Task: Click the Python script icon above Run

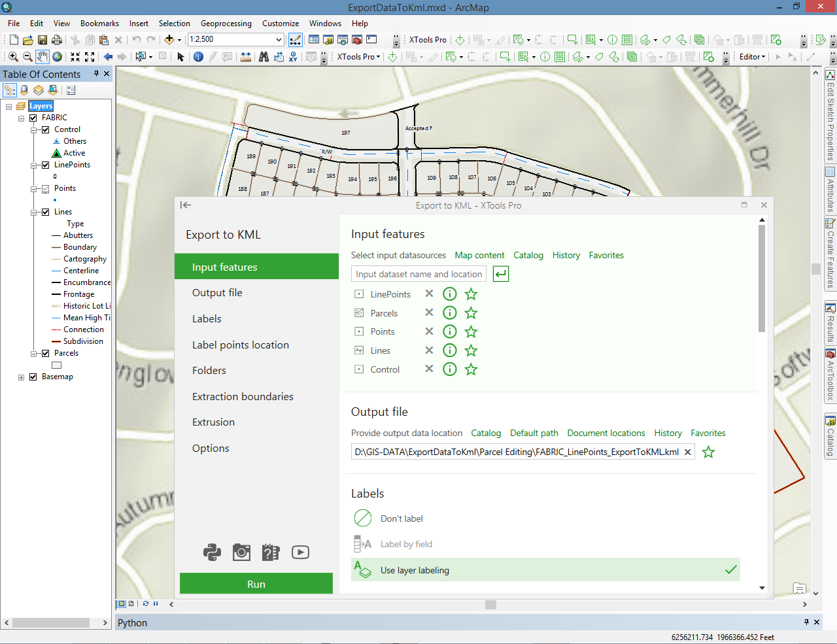Action: (212, 552)
